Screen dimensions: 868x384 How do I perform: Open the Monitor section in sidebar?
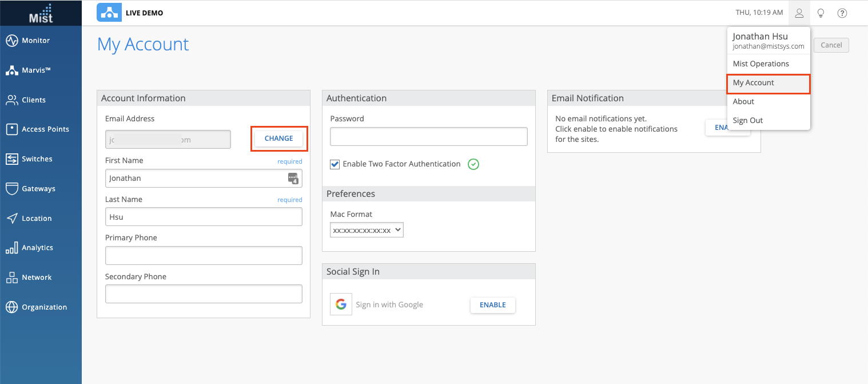coord(35,41)
